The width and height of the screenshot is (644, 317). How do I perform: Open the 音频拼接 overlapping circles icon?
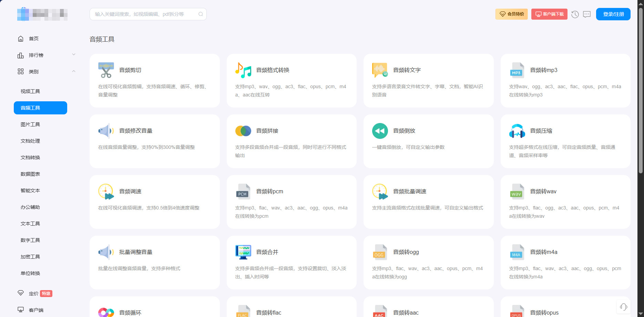[x=243, y=131]
